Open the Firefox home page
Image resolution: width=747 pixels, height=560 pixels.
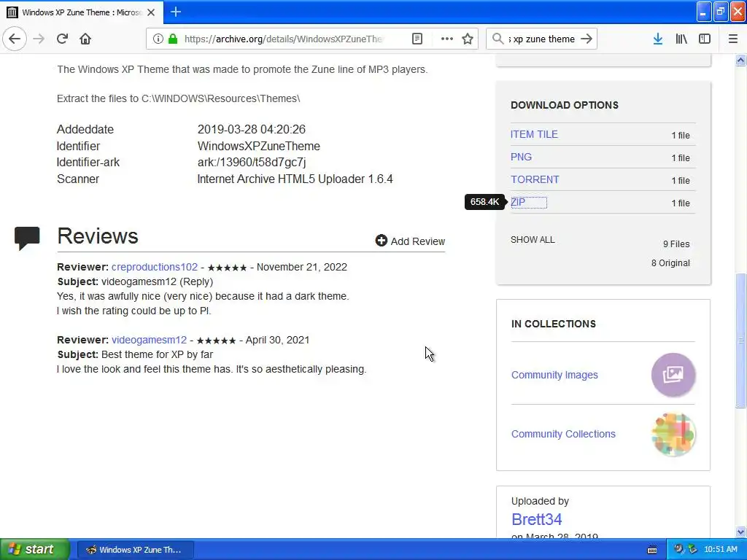coord(85,39)
